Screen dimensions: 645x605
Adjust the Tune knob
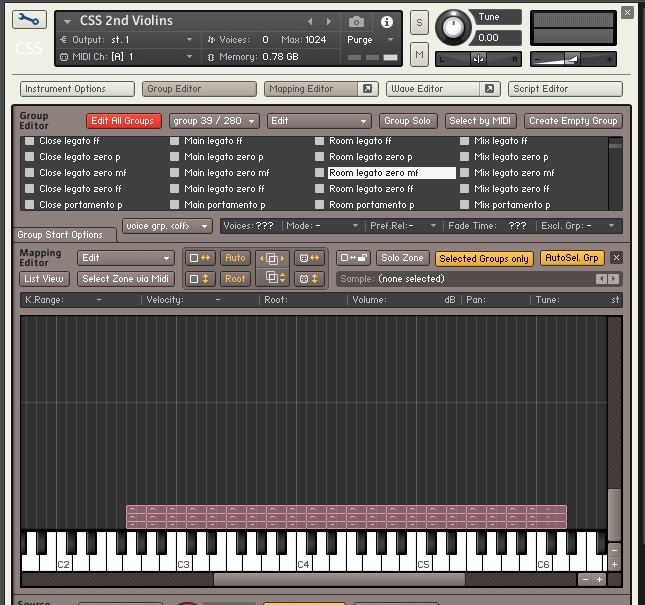(x=453, y=28)
